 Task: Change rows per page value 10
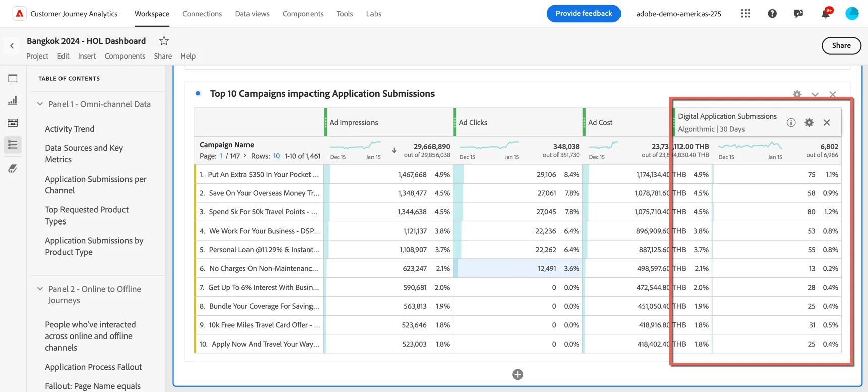pyautogui.click(x=276, y=156)
